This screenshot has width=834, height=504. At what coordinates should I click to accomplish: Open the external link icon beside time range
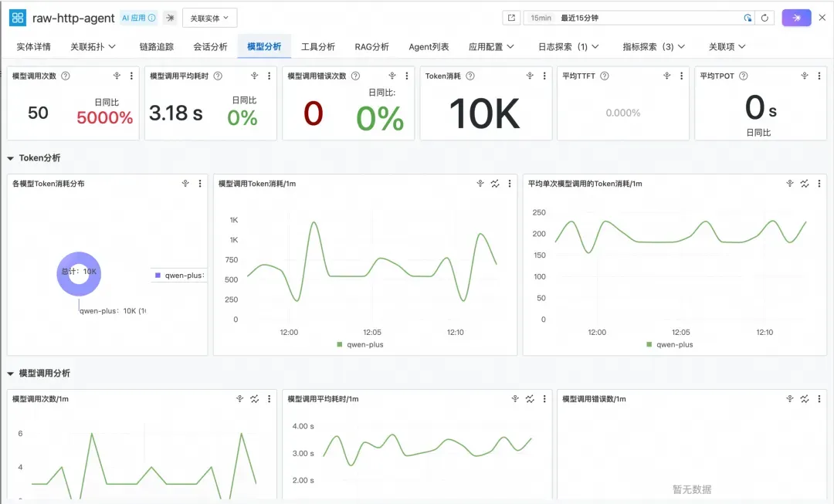coord(511,18)
